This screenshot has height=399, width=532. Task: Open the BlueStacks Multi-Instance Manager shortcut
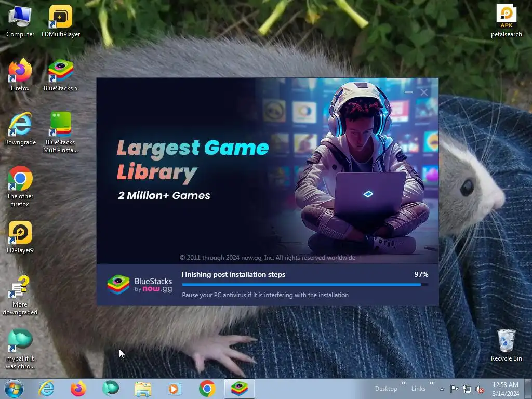click(60, 132)
